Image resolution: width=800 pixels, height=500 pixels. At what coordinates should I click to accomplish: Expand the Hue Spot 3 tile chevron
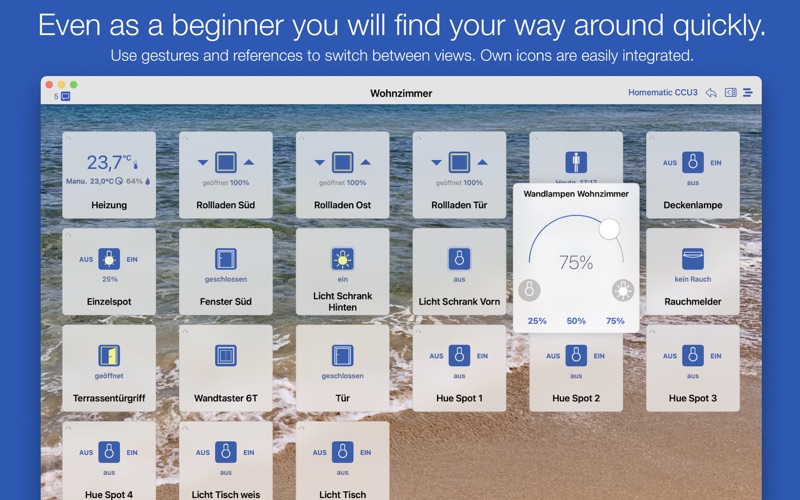point(652,331)
